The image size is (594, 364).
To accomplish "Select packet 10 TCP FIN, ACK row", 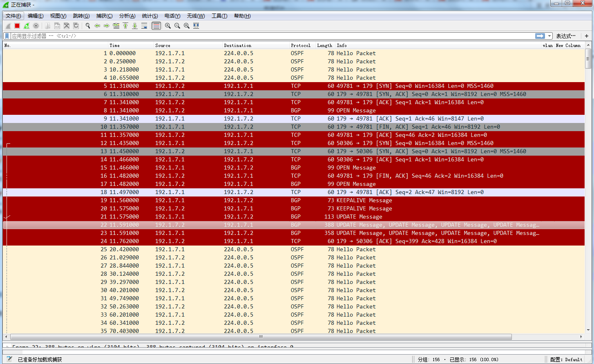I will (294, 127).
